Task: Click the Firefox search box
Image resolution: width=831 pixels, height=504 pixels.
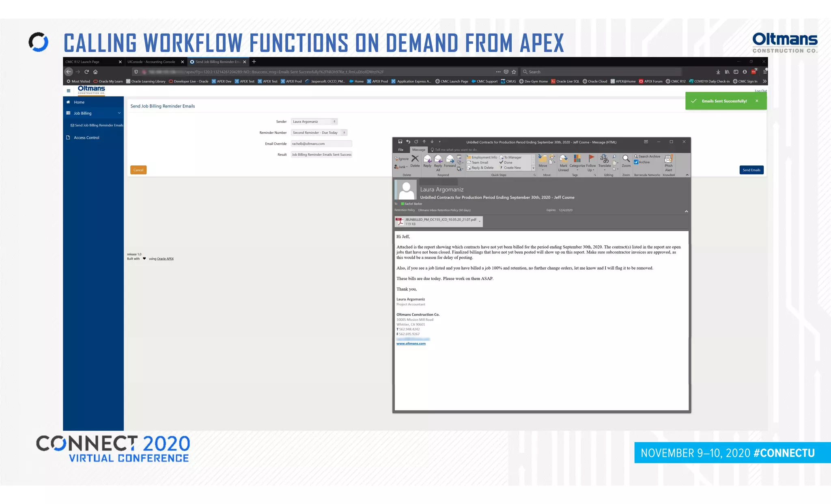Action: (x=601, y=72)
